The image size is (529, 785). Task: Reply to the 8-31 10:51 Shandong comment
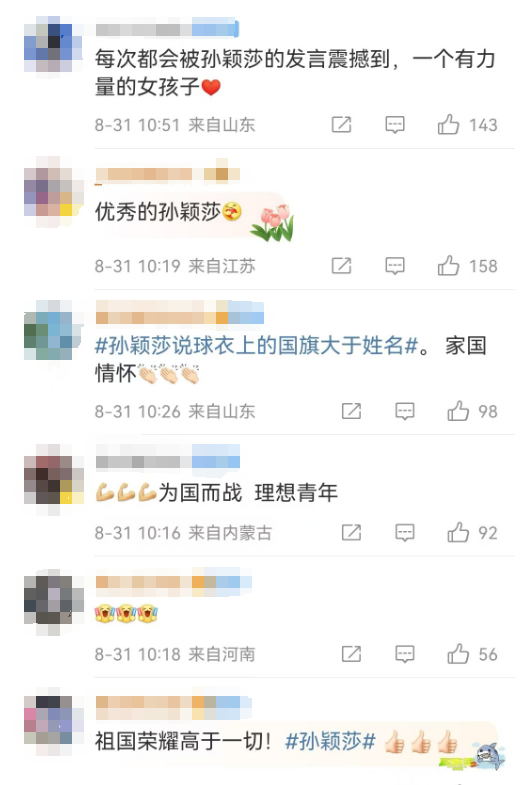click(395, 125)
